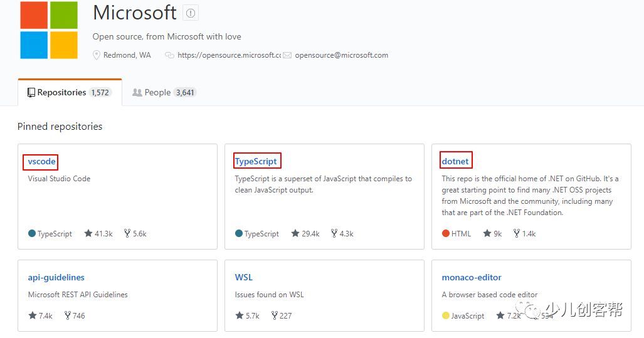Image resolution: width=644 pixels, height=338 pixels.
Task: Click the HTML language color dot in dotnet card
Action: [446, 233]
